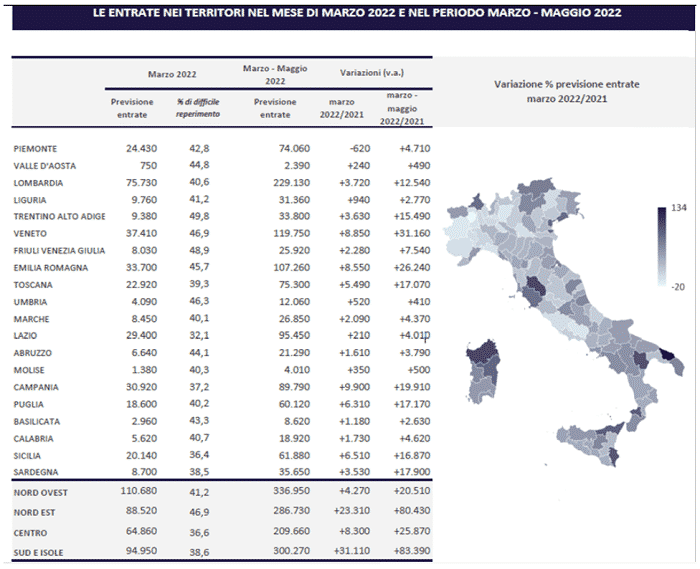This screenshot has height=569, width=700.
Task: Select Lombardia value 75.730
Action: click(142, 183)
